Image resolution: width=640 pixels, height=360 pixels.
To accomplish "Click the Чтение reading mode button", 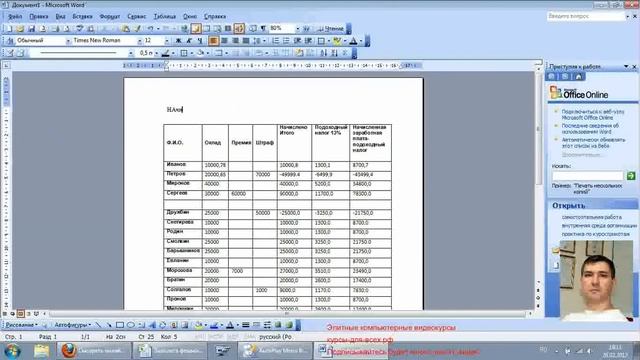I will (331, 29).
